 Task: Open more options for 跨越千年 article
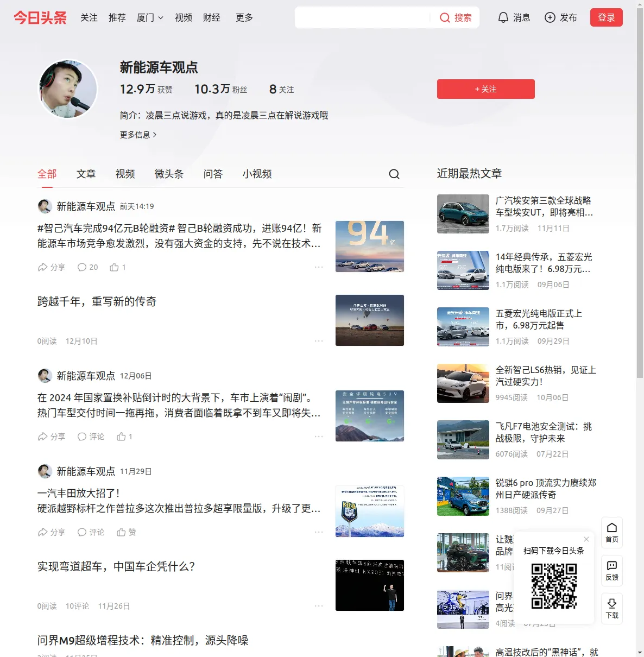point(319,341)
